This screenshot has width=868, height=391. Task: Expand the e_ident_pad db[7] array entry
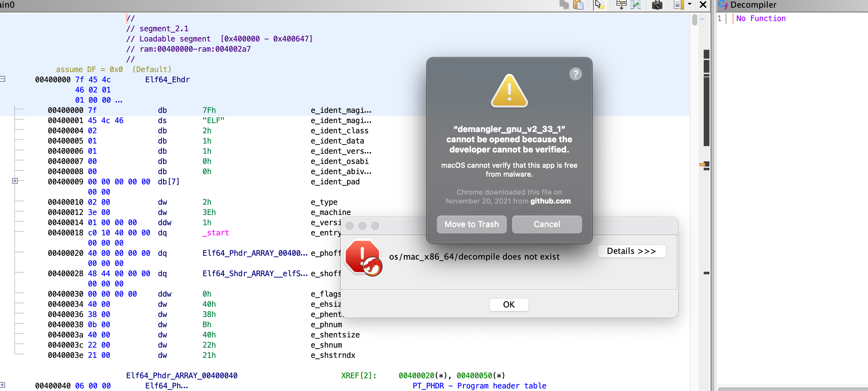[x=15, y=181]
